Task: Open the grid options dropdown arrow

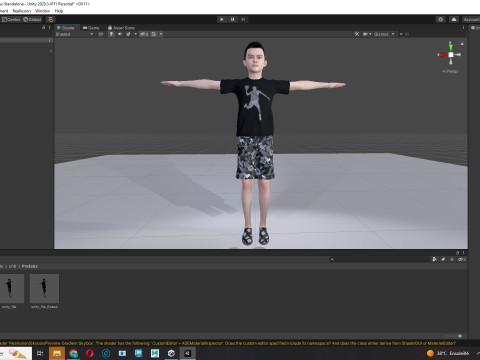Action: 161,34
